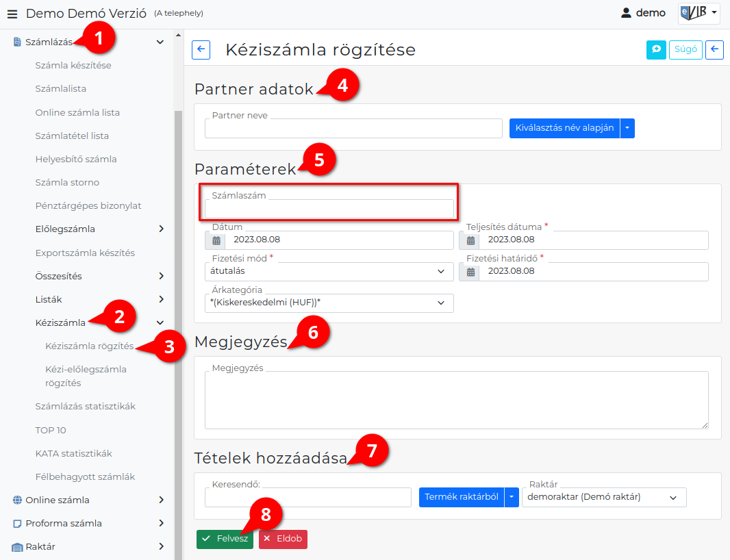Click the Dátum value field
Viewport: 730px width, 560px height.
click(339, 240)
